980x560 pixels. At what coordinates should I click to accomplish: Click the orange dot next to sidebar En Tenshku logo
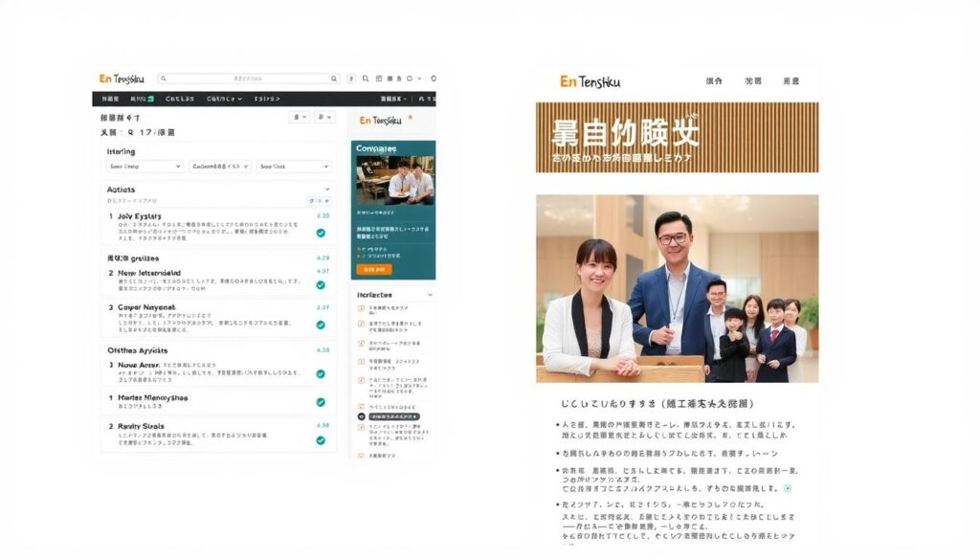click(410, 117)
